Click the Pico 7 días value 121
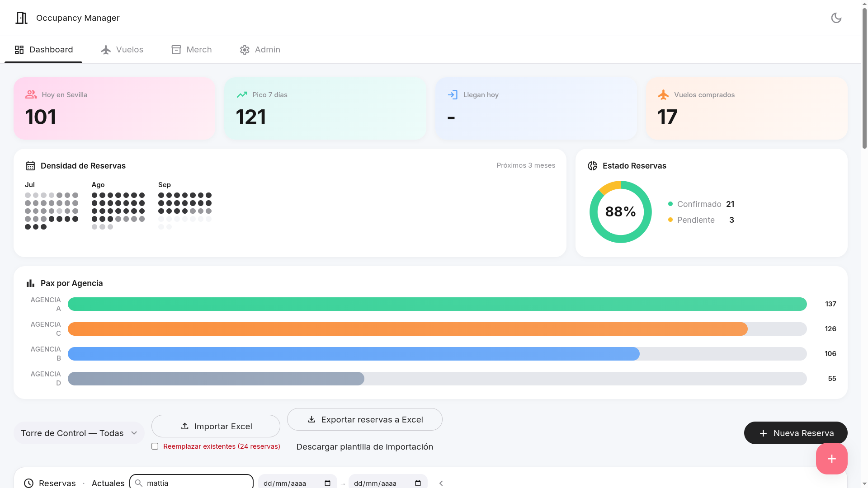The width and height of the screenshot is (868, 488). pyautogui.click(x=251, y=117)
